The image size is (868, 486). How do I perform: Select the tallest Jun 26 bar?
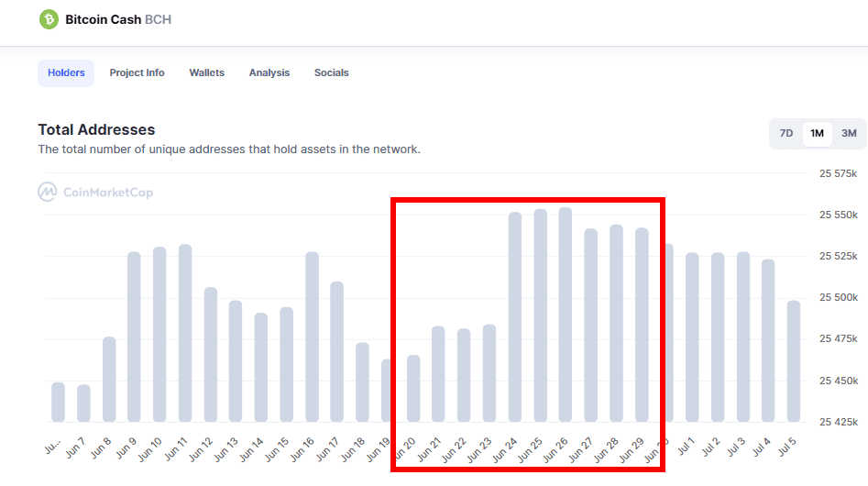[566, 315]
